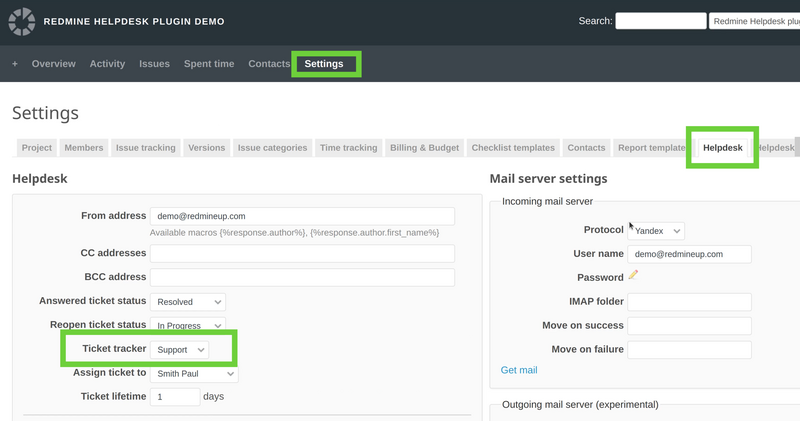Screen dimensions: 800x421
Task: Open the Contacts menu in navigation bar
Action: 269,64
